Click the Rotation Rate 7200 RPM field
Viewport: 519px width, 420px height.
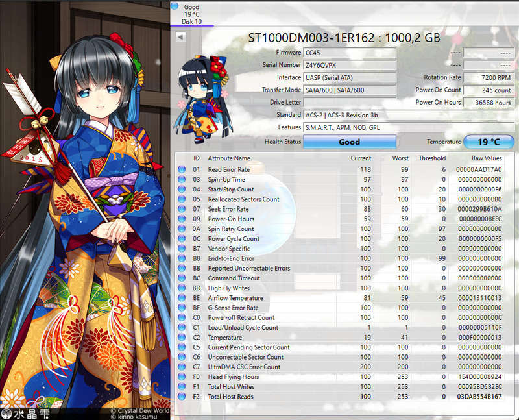(x=489, y=77)
